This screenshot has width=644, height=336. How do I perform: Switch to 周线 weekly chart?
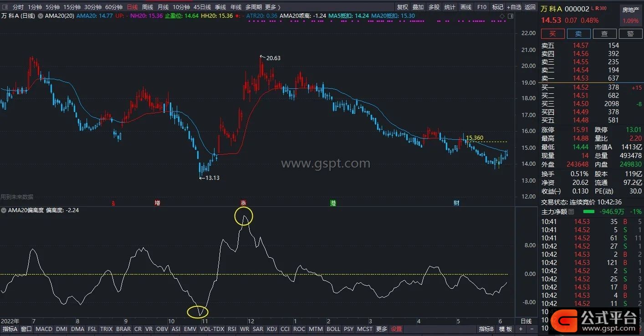point(148,7)
